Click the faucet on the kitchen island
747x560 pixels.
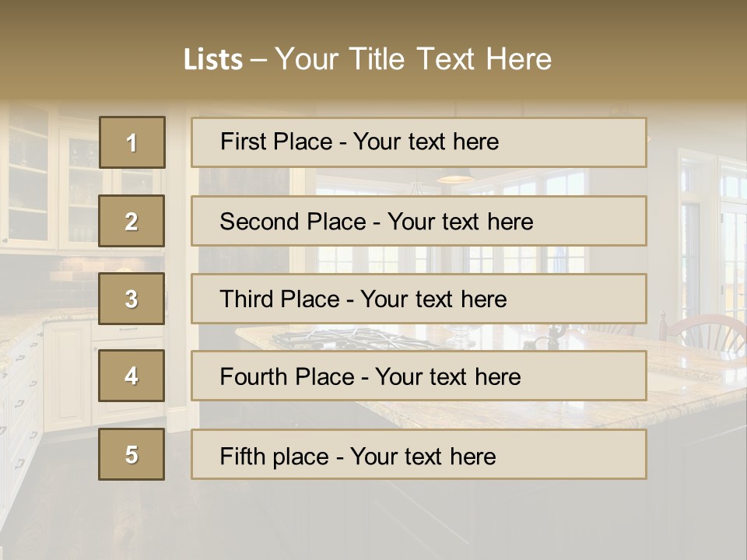point(554,334)
